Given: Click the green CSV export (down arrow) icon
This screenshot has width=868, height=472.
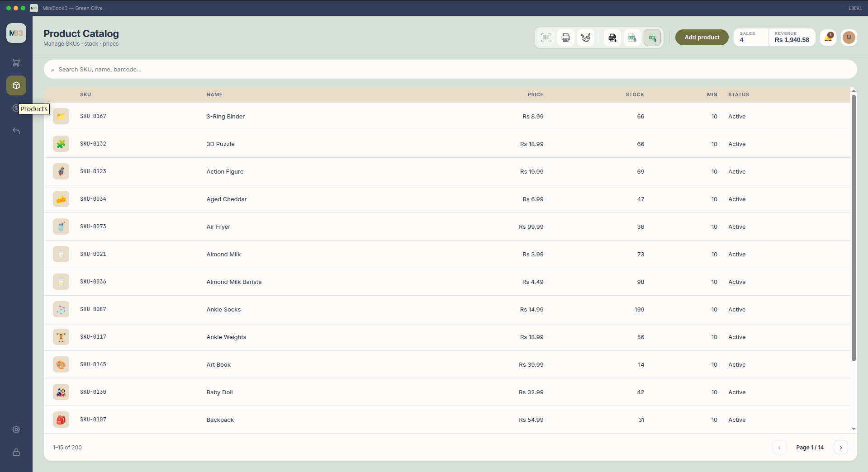Looking at the screenshot, I should point(632,38).
